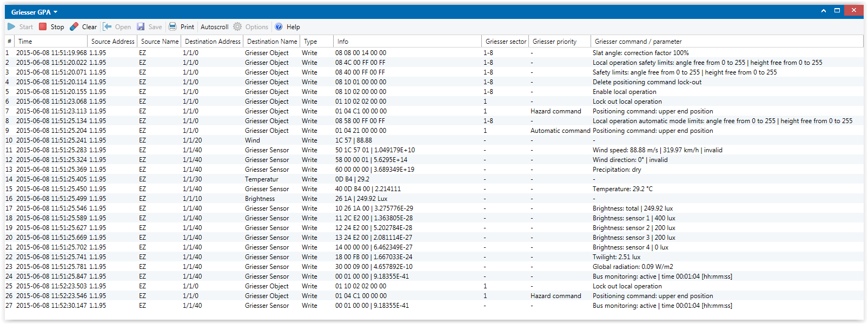The width and height of the screenshot is (868, 324).
Task: Click destination address '1/1/20'
Action: (192, 140)
